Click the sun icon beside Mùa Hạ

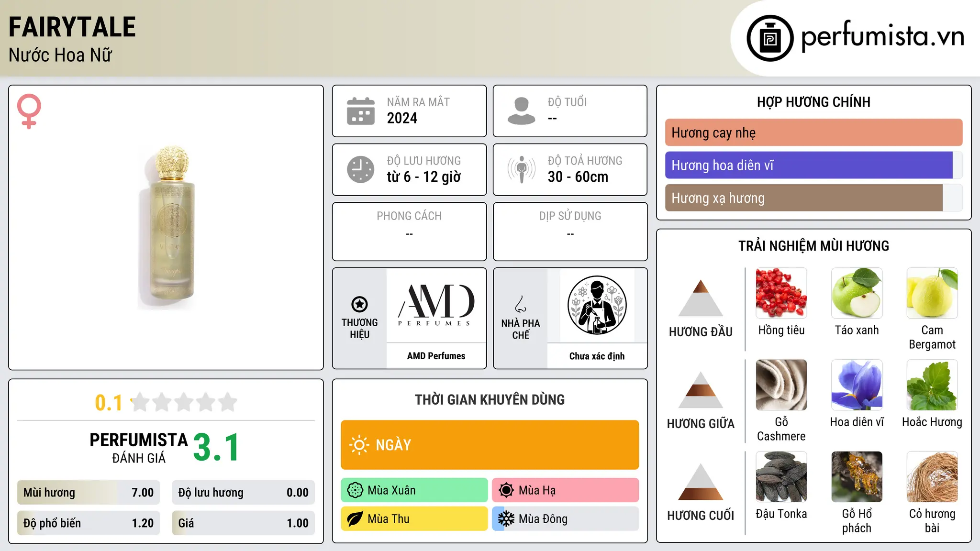tap(506, 490)
